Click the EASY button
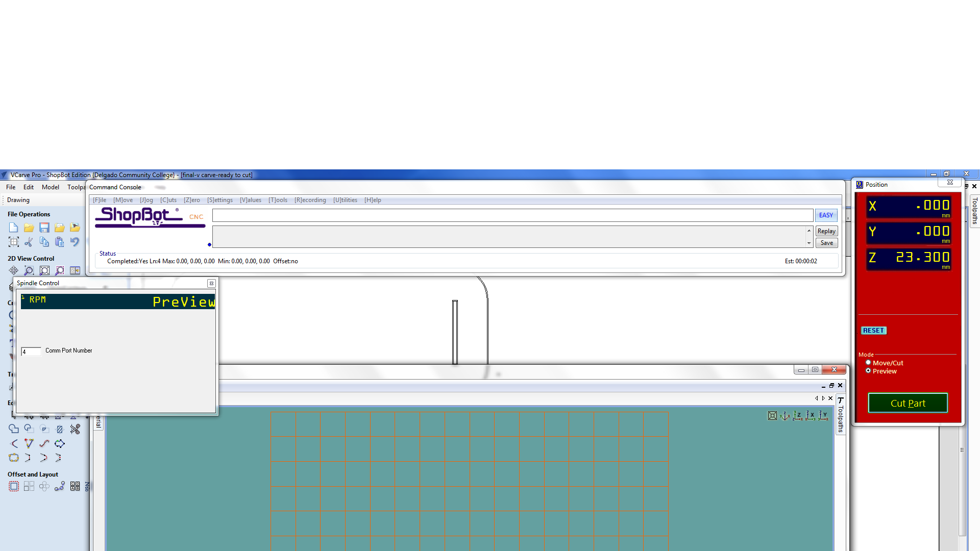This screenshot has height=551, width=980. pos(826,215)
